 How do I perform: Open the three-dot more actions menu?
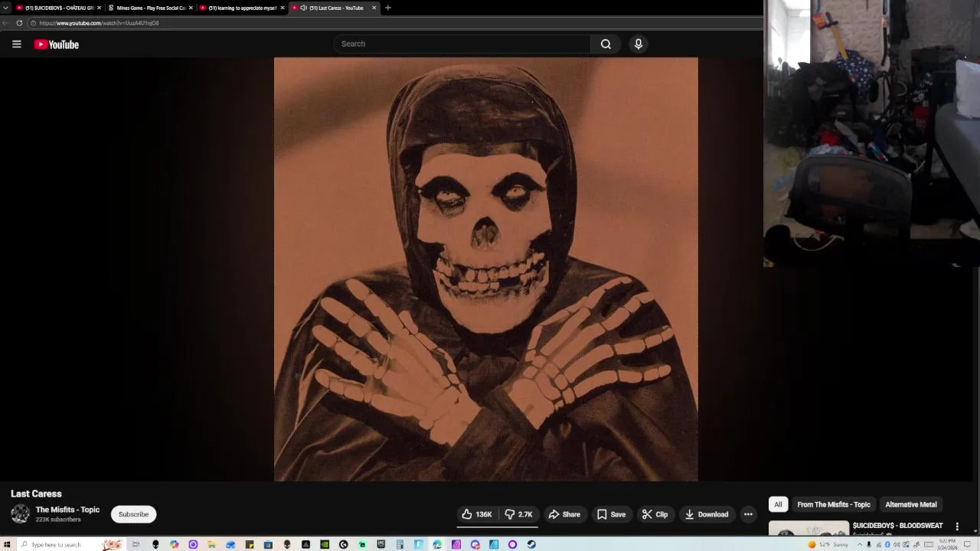748,514
